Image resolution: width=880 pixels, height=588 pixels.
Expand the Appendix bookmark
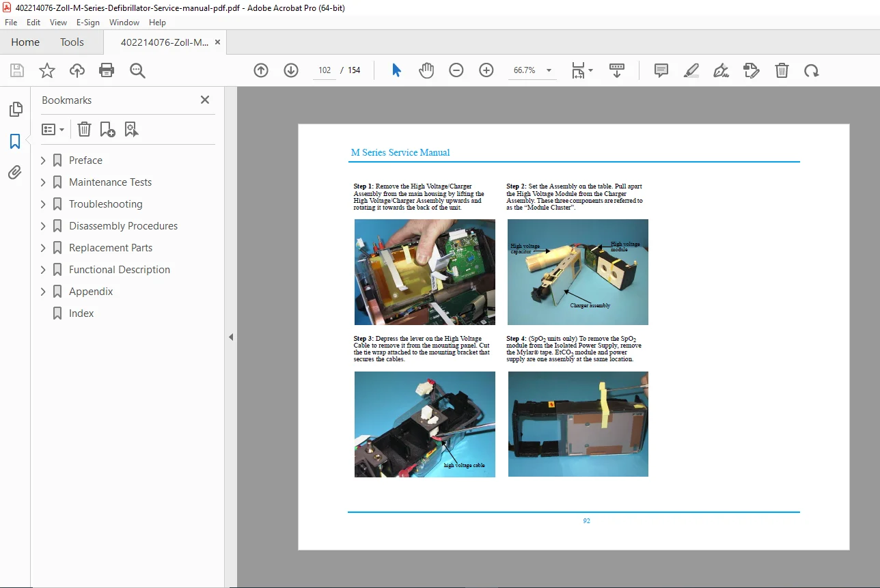coord(43,292)
